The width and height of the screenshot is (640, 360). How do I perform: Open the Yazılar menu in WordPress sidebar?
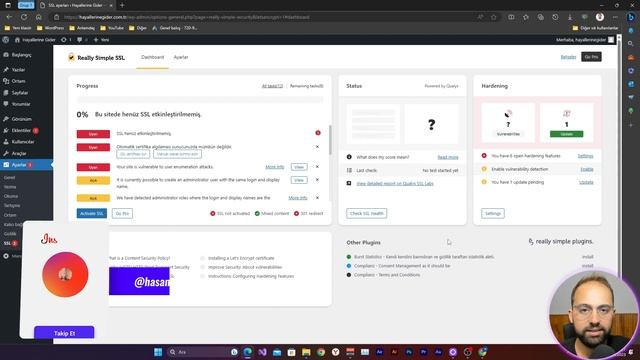[18, 70]
